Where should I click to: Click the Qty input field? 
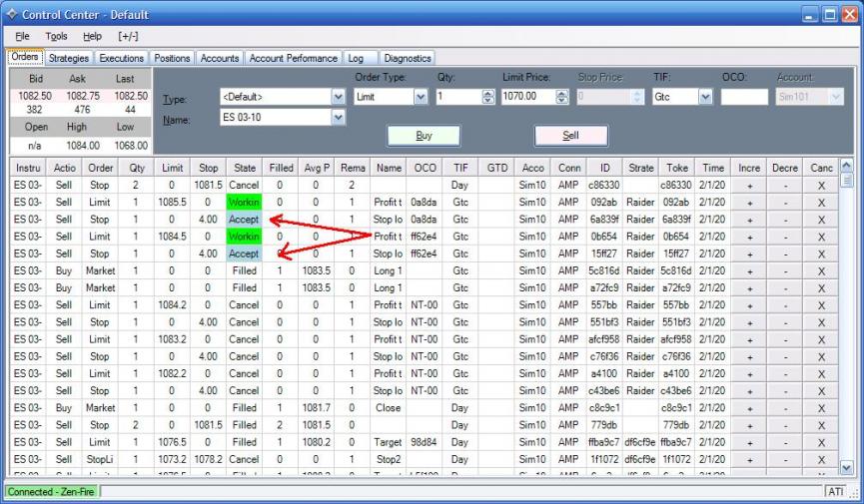coord(458,97)
